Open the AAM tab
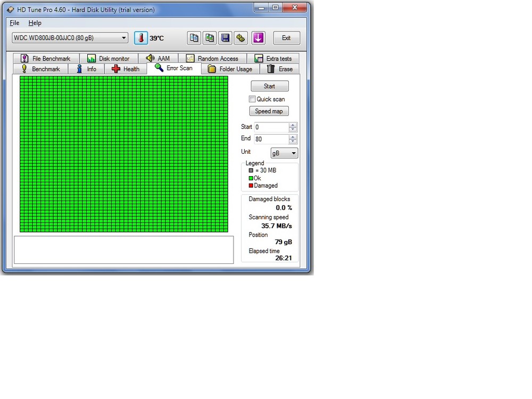 click(x=158, y=59)
